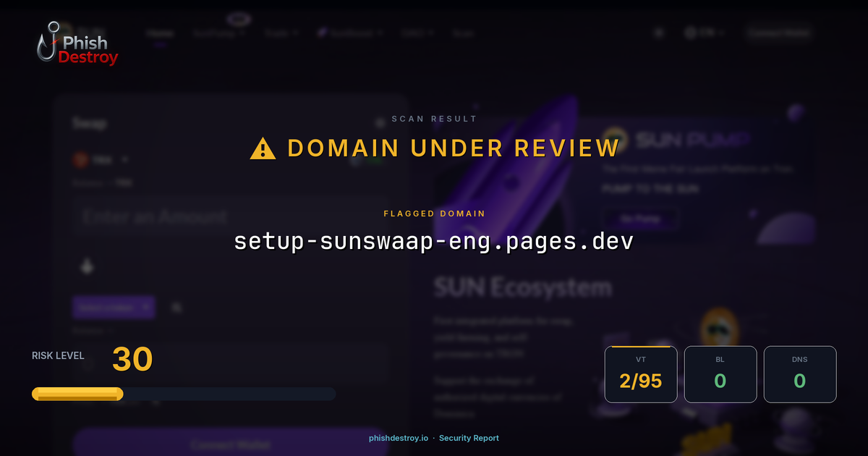This screenshot has height=456, width=868.
Task: Click the TRX token logo in the Swap card
Action: [x=80, y=159]
